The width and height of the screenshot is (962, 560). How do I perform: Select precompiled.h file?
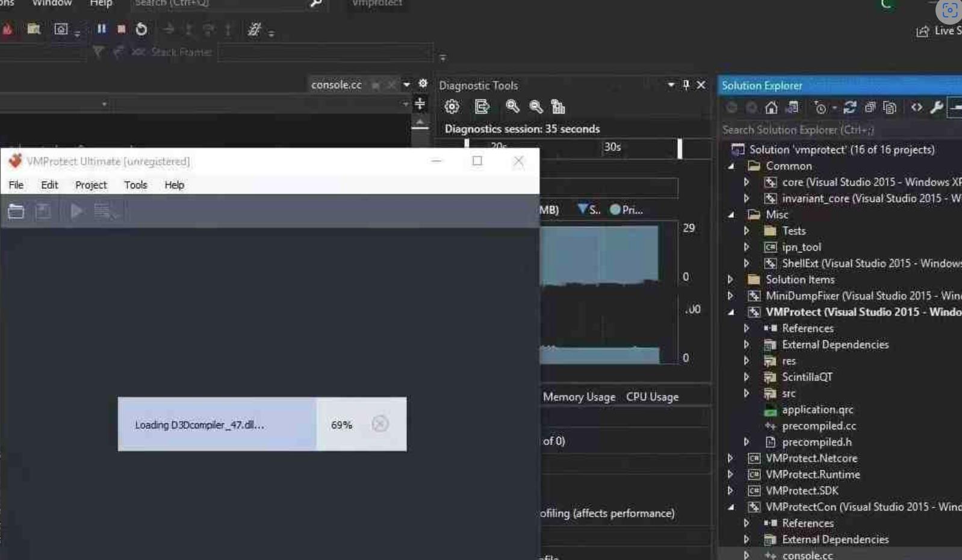tap(816, 442)
